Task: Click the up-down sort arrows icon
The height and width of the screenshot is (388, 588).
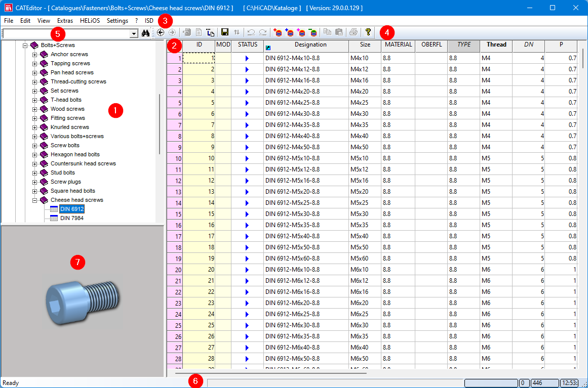Action: coord(237,32)
